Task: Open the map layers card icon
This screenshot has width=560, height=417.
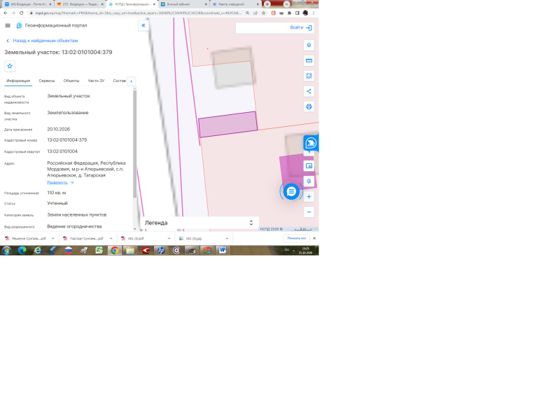Action: coord(309,60)
